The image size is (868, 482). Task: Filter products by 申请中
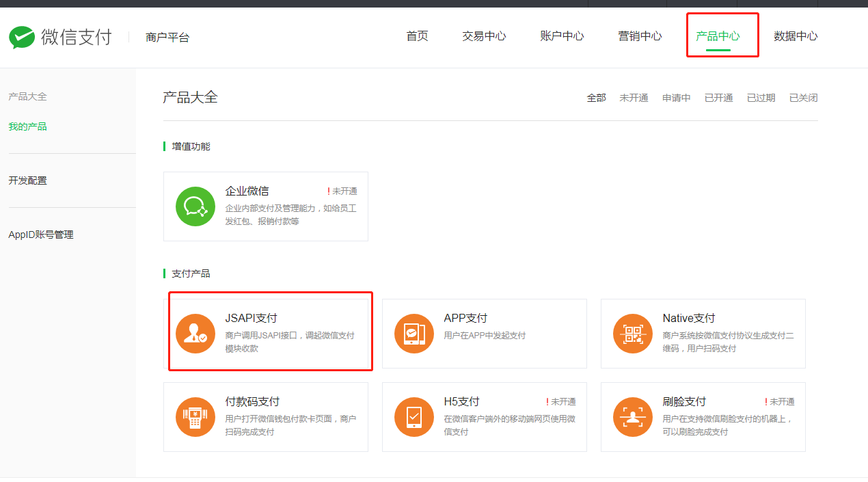pos(676,98)
